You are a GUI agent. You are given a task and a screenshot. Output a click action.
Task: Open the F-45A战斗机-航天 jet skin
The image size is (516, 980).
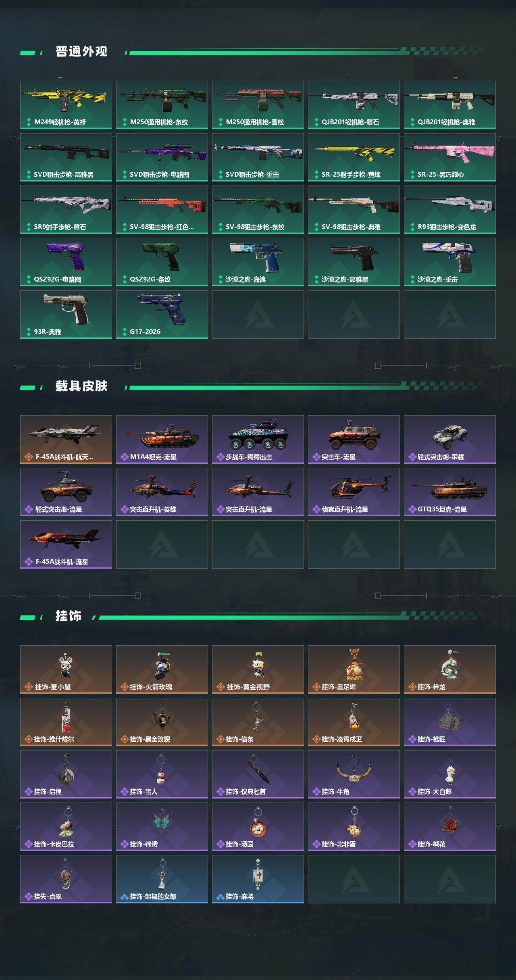(x=66, y=440)
